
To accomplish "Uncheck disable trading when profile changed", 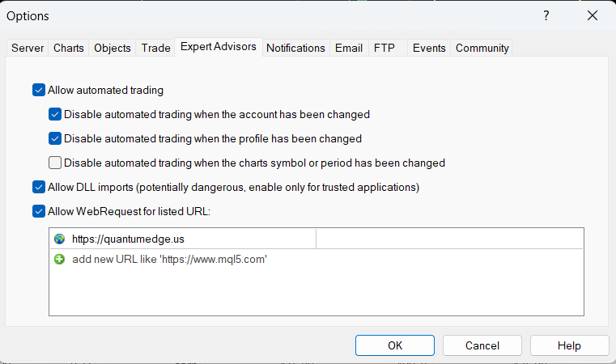I will [x=55, y=138].
